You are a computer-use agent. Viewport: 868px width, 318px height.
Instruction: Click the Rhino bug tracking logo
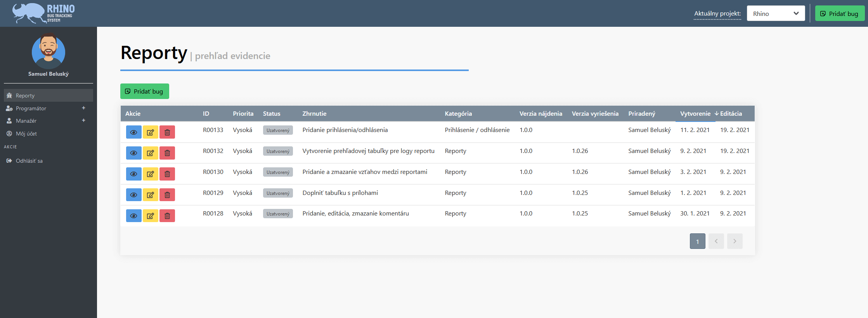pyautogui.click(x=43, y=13)
